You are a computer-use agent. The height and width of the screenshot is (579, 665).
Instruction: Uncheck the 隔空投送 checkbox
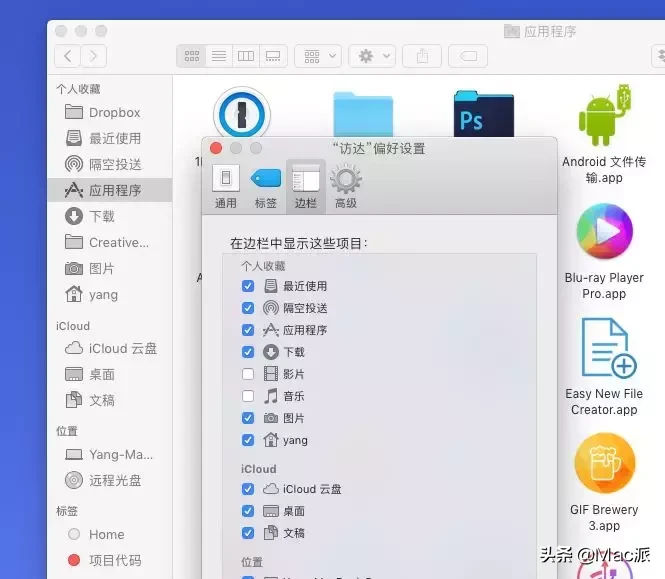tap(248, 308)
